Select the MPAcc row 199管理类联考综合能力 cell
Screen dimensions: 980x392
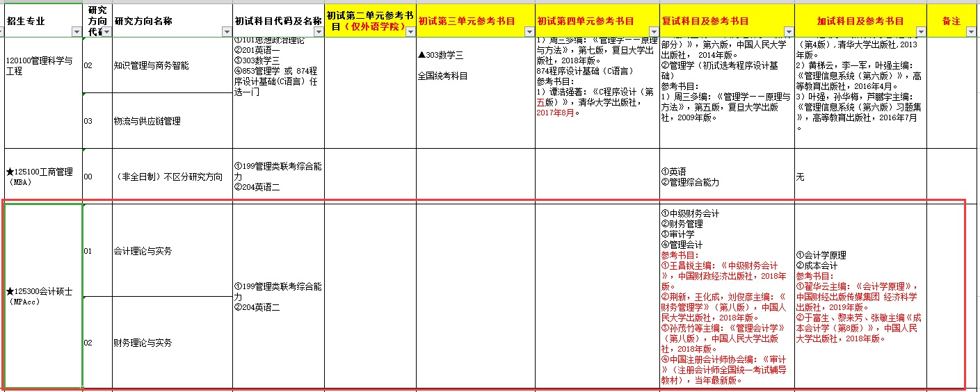279,296
